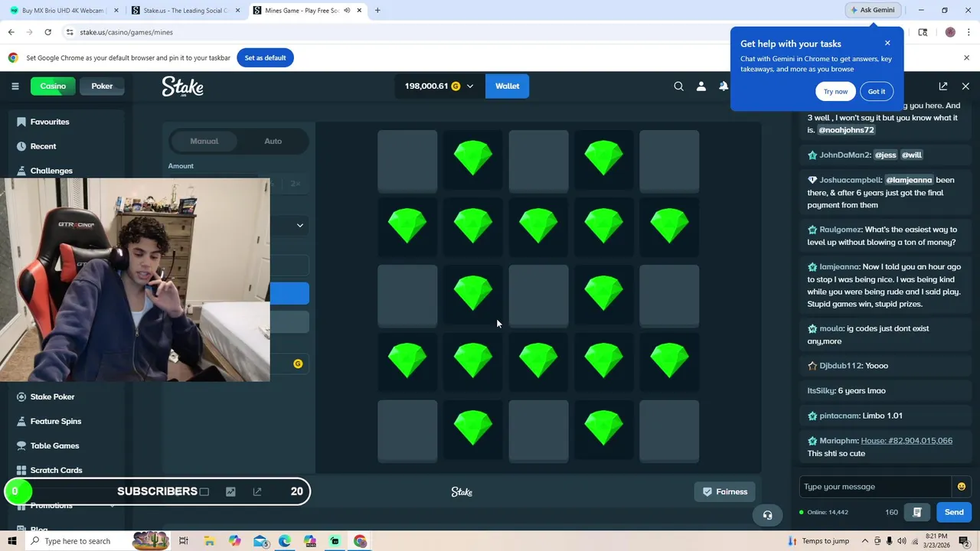The width and height of the screenshot is (980, 551).
Task: Click Try now in Gemini popup
Action: pyautogui.click(x=835, y=92)
